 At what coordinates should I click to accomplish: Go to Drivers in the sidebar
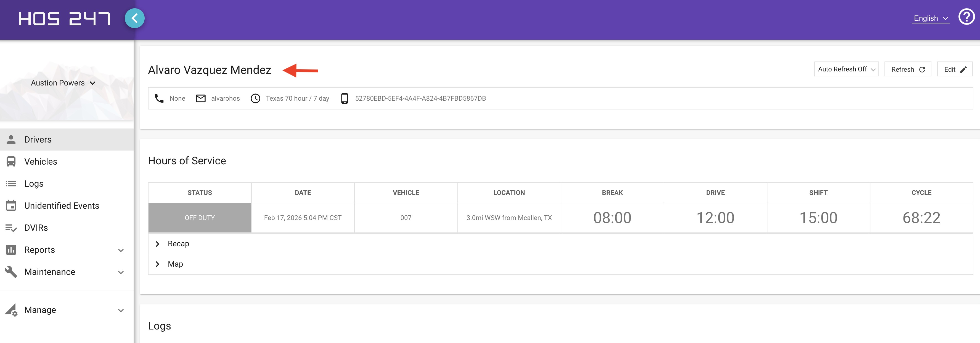click(x=67, y=140)
